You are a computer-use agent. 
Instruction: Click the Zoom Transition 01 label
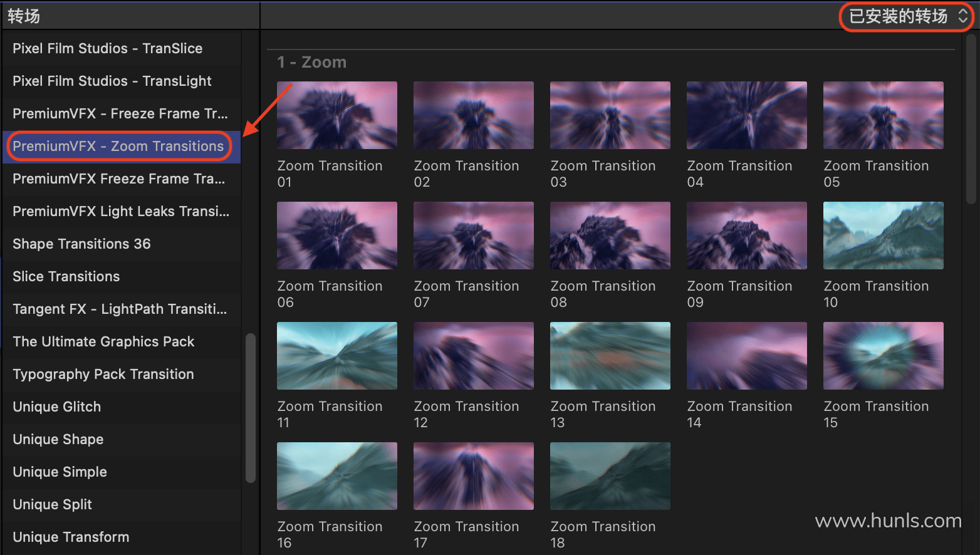coord(330,174)
